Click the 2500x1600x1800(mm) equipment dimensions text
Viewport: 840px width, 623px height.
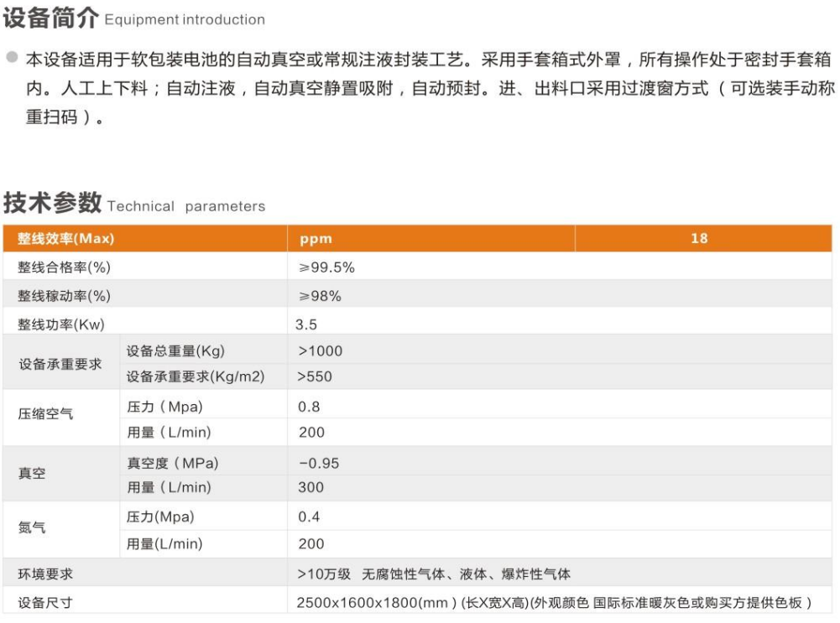point(376,602)
